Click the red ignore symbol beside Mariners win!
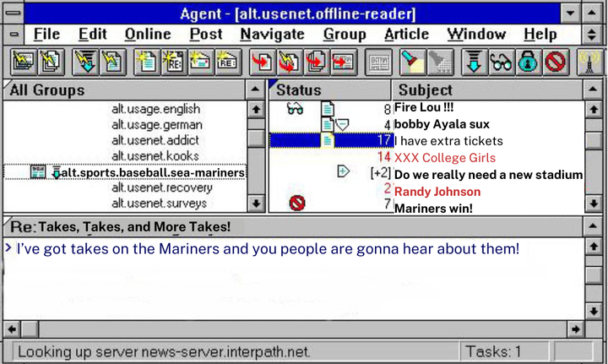This screenshot has width=608, height=364. point(296,203)
